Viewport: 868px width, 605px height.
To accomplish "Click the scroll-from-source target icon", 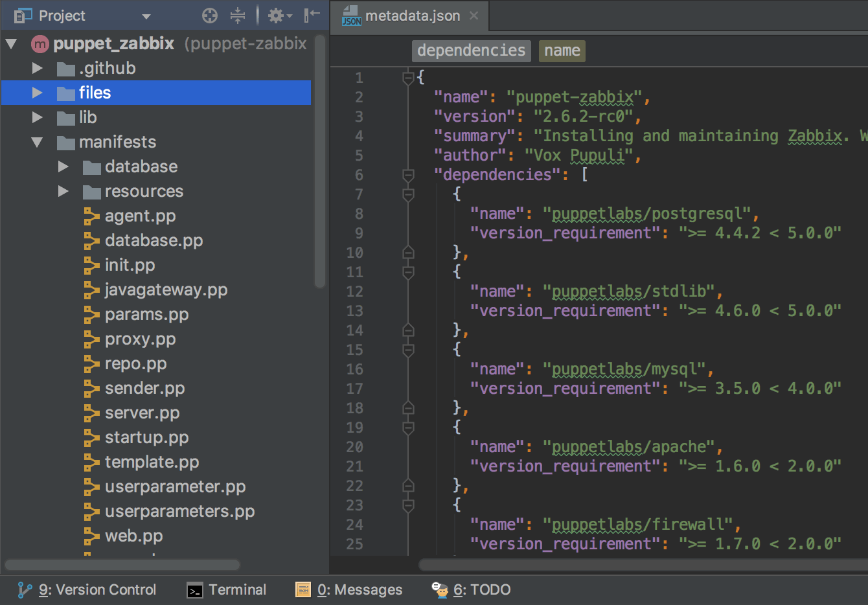I will click(210, 16).
